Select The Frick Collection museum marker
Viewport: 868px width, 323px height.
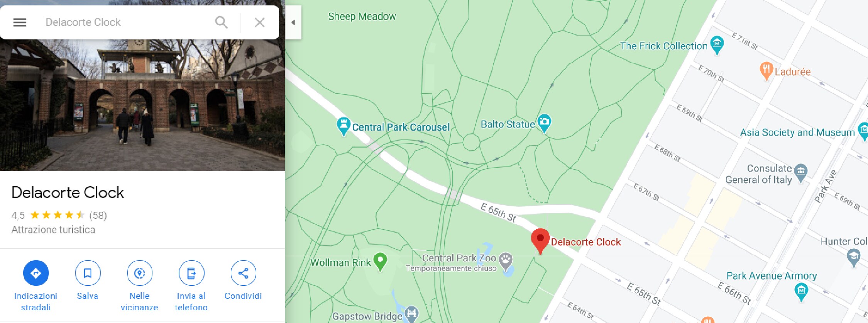click(717, 45)
